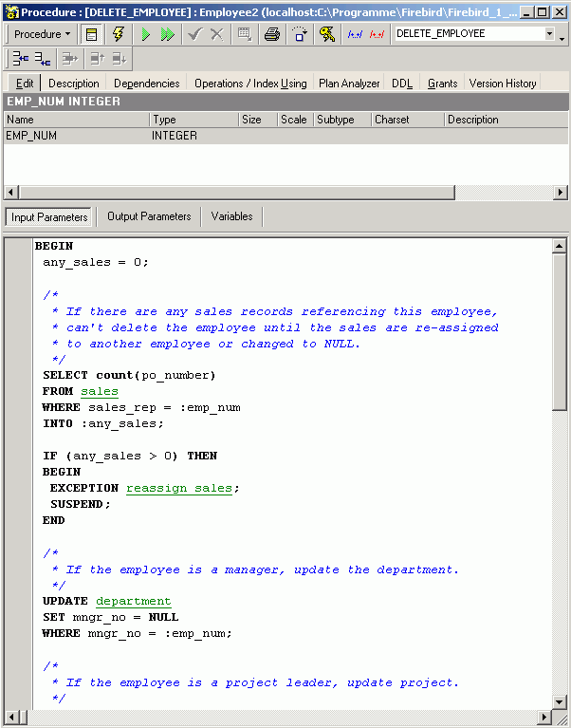
Task: Toggle the lazy mode form icon
Action: coord(91,34)
